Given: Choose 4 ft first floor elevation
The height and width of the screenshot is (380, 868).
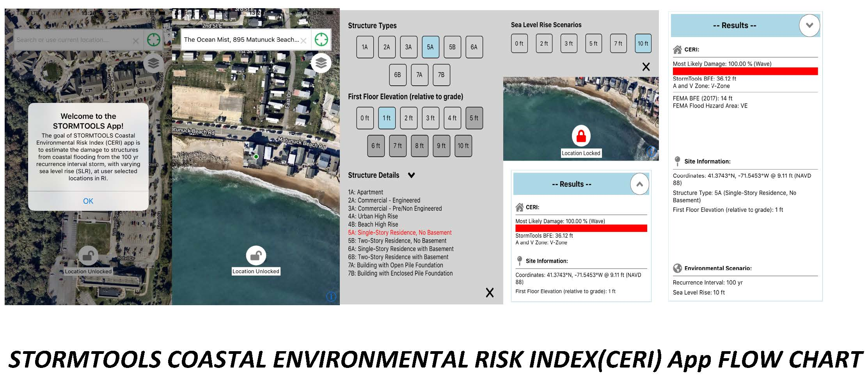Looking at the screenshot, I should coord(452,118).
